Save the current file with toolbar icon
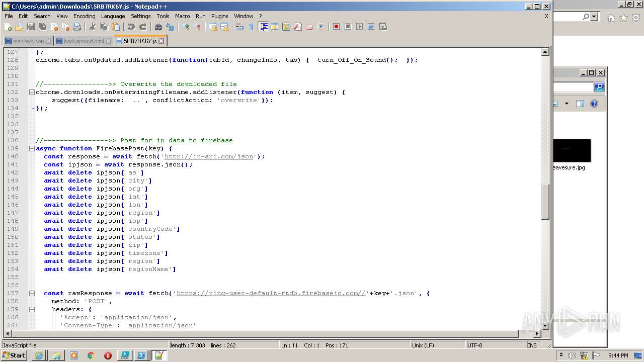The height and width of the screenshot is (362, 644). tap(31, 27)
